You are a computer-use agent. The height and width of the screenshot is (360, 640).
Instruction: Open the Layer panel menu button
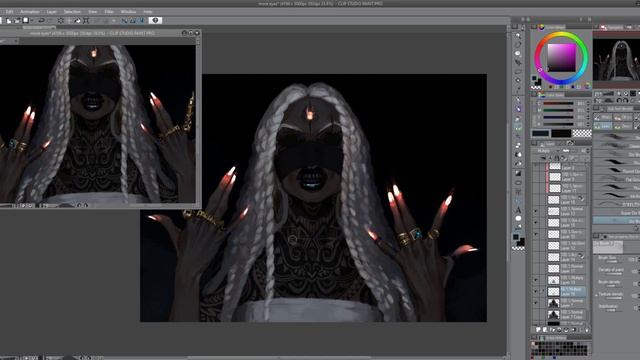pos(534,143)
